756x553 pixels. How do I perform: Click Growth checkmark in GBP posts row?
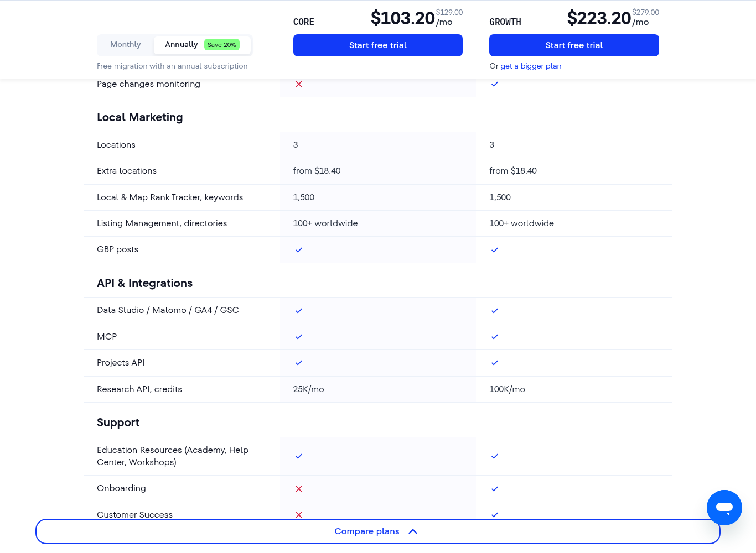(495, 250)
